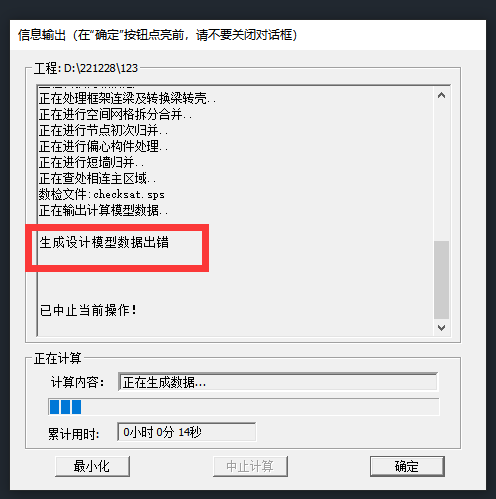The image size is (496, 499).
Task: Select the log line 正在进行节点初次归并
Action: tap(103, 130)
